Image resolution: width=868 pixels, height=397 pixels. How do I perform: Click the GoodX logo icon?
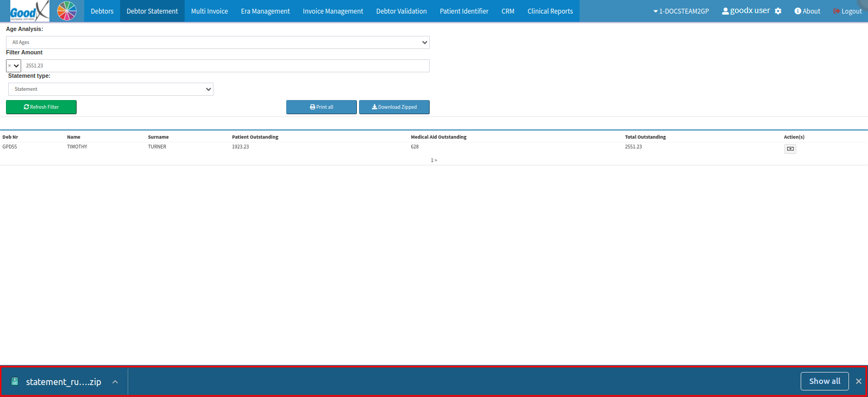tap(29, 11)
